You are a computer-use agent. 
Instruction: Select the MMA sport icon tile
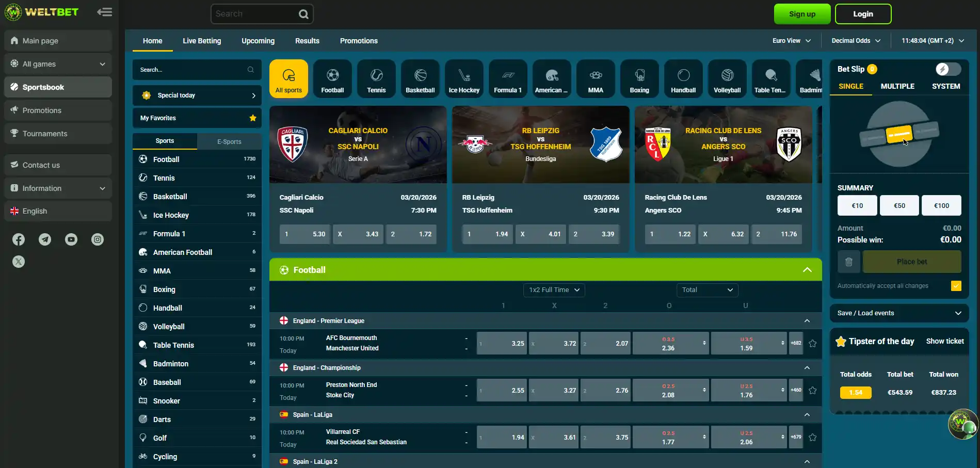pos(596,79)
